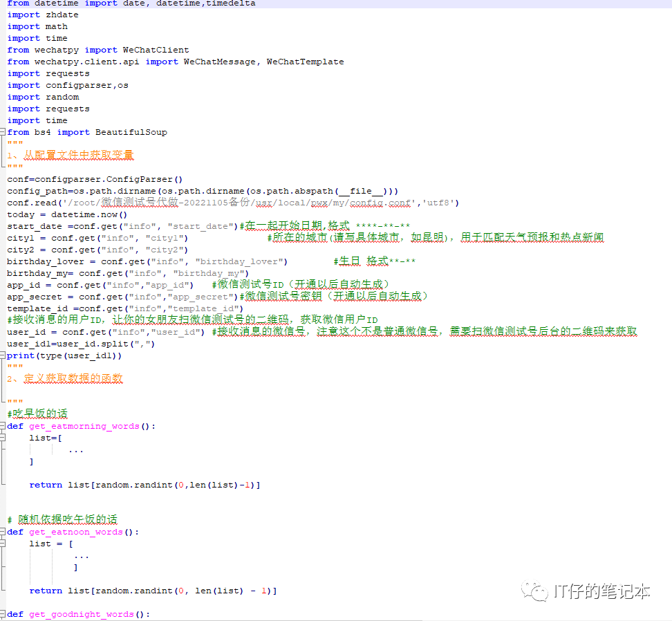Click the 'import random' line
The height and width of the screenshot is (621, 672).
click(43, 97)
